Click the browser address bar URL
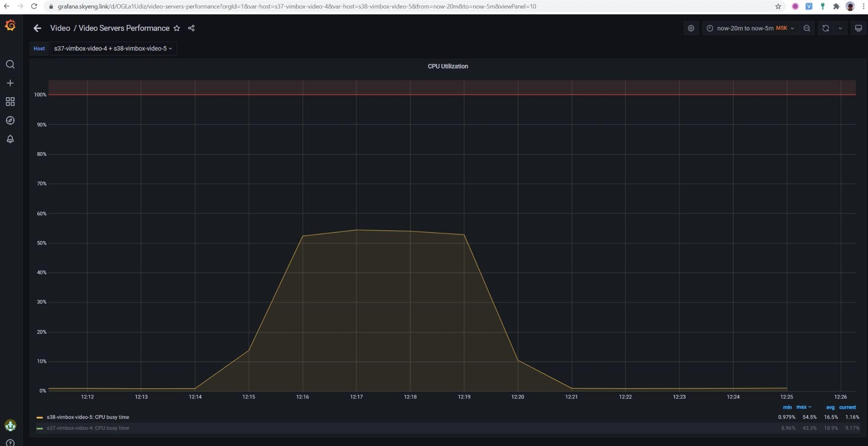The image size is (868, 446). 297,6
